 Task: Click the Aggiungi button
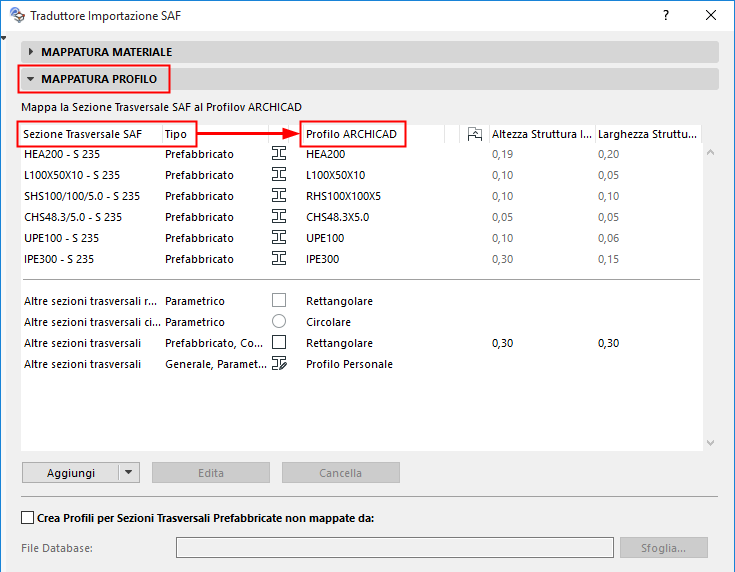70,473
